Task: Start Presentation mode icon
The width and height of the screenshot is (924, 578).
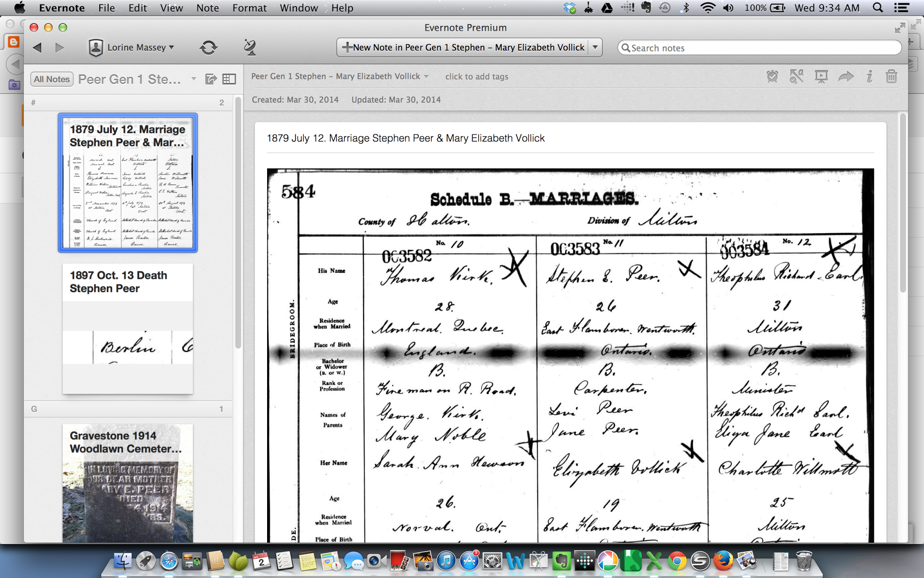Action: (x=821, y=76)
